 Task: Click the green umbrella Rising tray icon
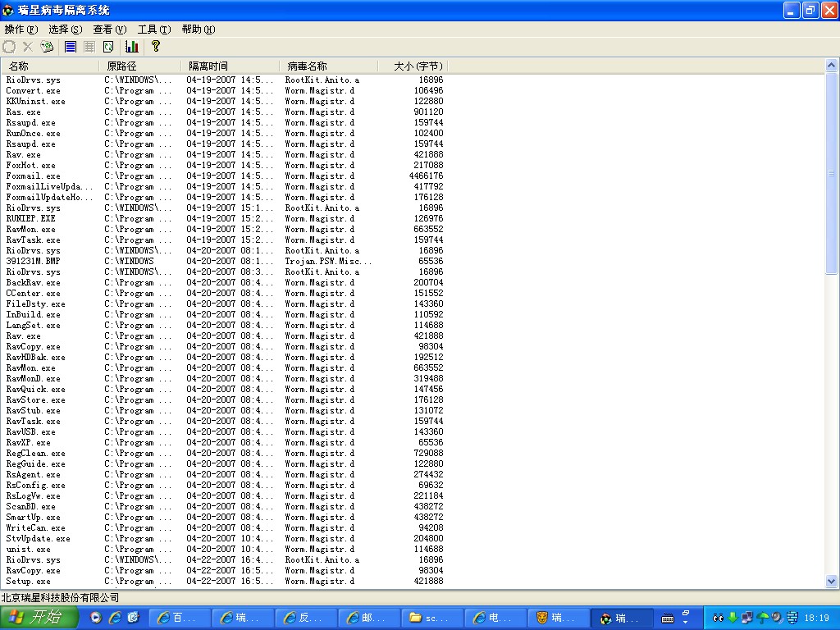[x=762, y=619]
